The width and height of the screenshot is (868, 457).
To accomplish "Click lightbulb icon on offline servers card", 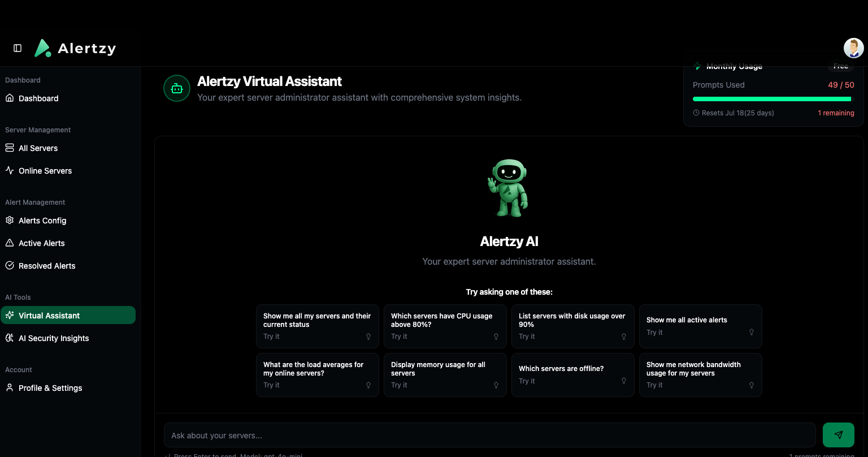I will 624,381.
